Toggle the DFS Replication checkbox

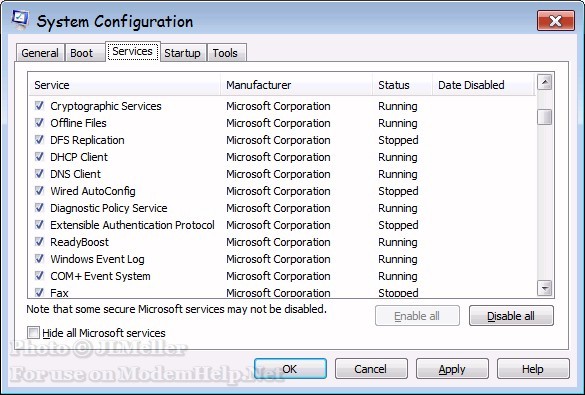[39, 140]
